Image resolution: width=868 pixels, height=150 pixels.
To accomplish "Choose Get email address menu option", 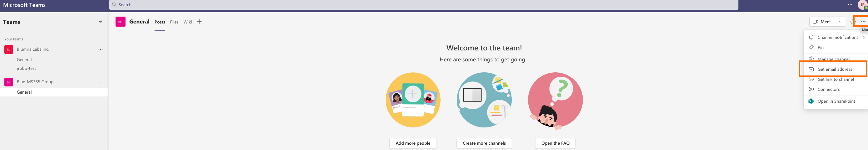I will click(834, 69).
